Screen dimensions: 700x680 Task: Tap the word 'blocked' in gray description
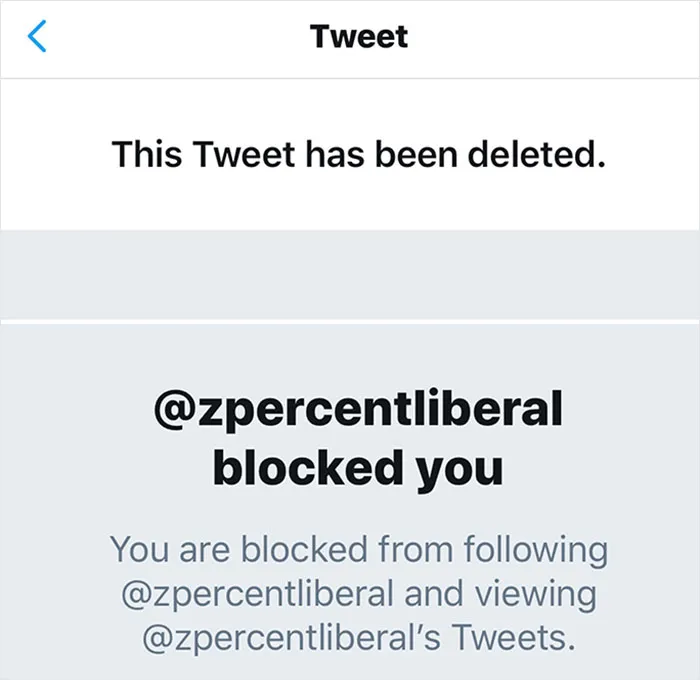coord(304,549)
